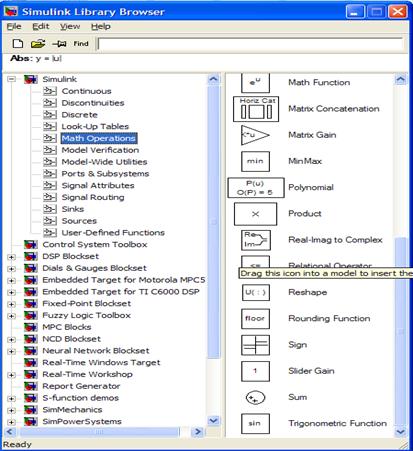Expand Embedded Target for Motorola MPC5 node
The height and width of the screenshot is (451, 413).
pyautogui.click(x=12, y=280)
